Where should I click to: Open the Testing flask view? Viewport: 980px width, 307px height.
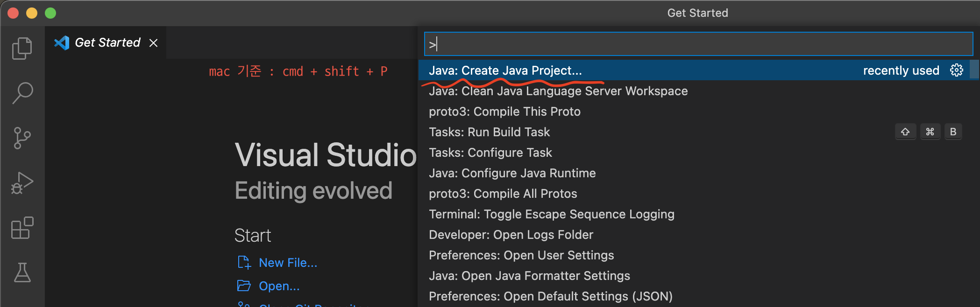(x=22, y=272)
